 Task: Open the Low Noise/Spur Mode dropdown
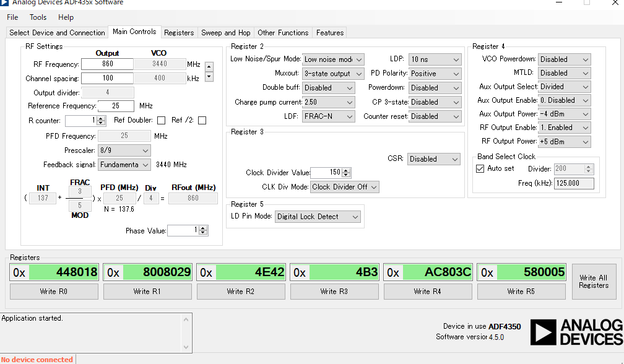tap(333, 59)
